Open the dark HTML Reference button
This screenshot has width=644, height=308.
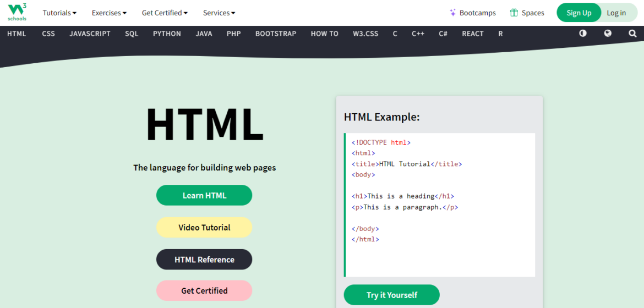[204, 260]
